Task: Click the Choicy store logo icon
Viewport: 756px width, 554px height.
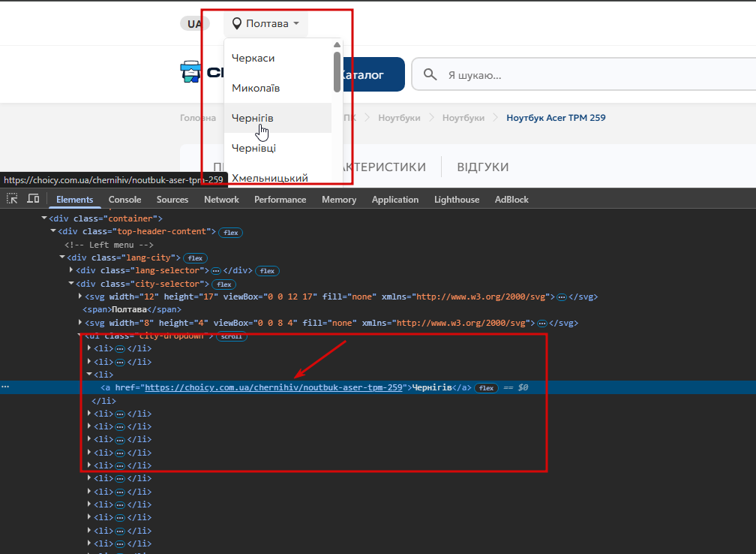Action: (x=190, y=72)
